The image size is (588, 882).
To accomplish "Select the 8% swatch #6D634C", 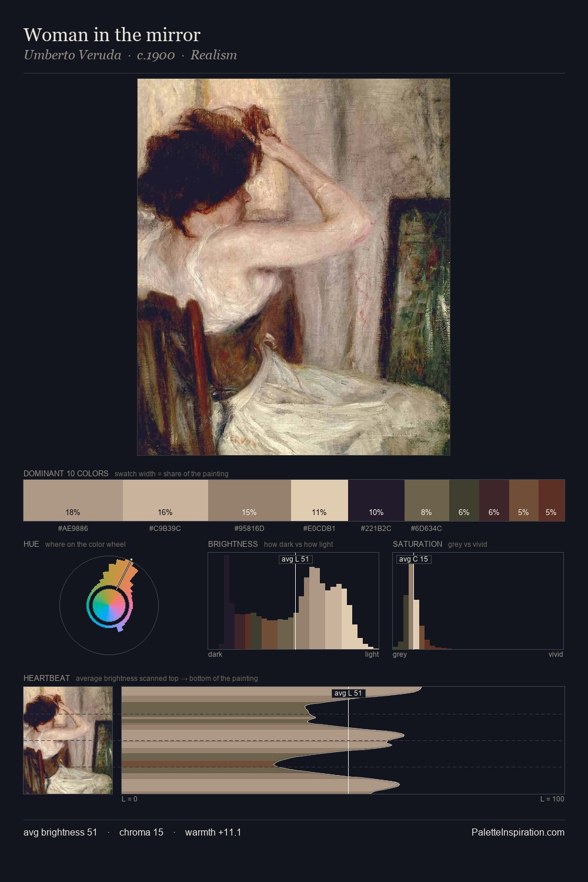I will [427, 500].
